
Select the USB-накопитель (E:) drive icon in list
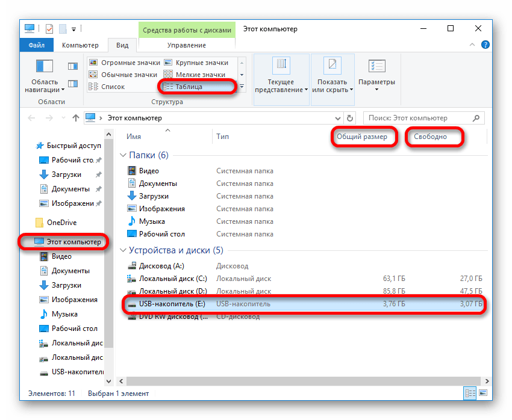(133, 304)
